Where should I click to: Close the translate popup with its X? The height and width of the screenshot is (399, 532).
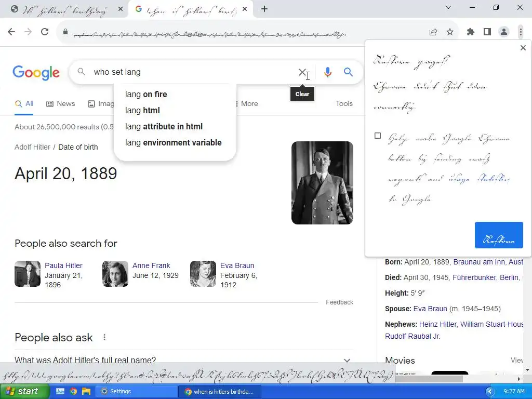[x=523, y=48]
